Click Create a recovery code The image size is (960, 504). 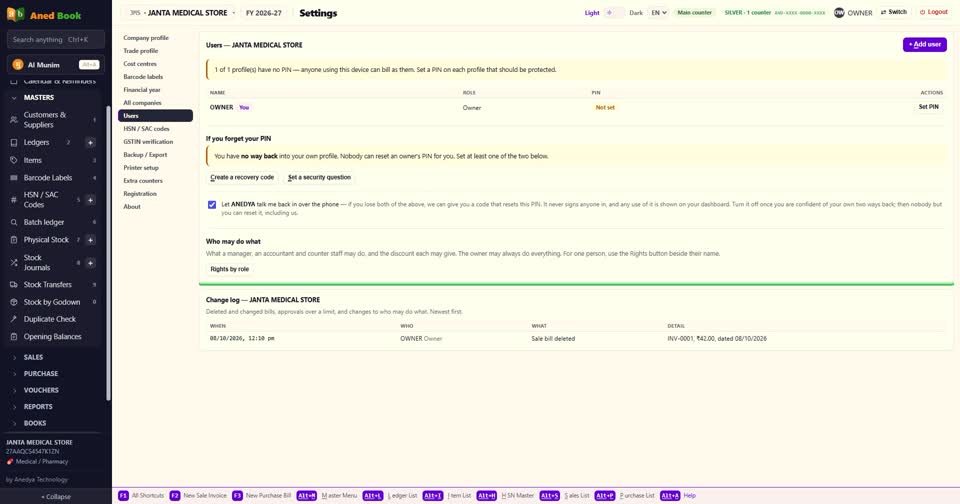242,177
